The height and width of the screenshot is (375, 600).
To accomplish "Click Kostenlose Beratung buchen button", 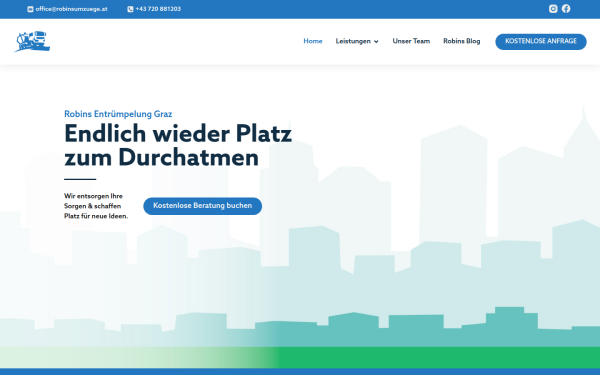I will pos(202,206).
